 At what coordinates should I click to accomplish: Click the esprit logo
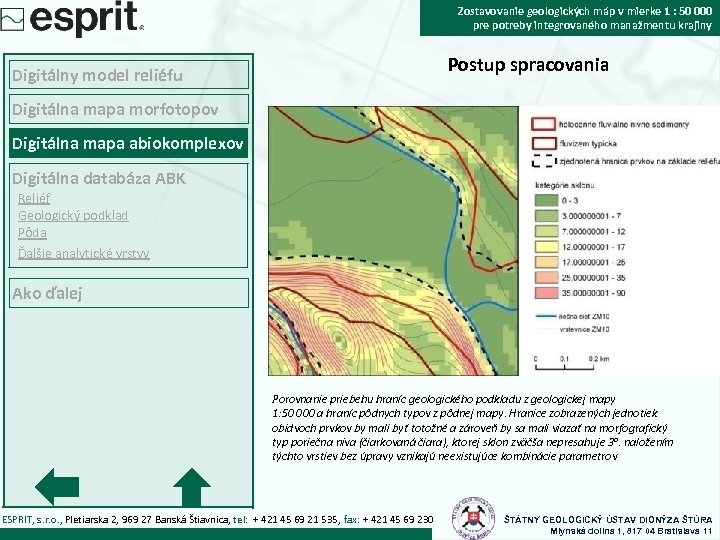point(73,18)
